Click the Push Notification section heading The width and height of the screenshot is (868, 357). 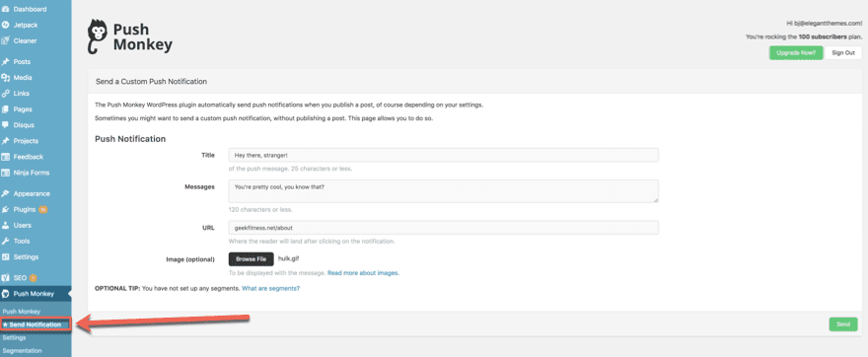pyautogui.click(x=130, y=139)
